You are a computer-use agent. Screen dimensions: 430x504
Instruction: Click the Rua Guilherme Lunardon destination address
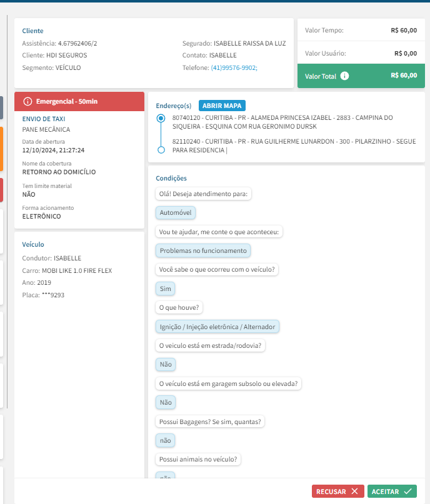(294, 146)
